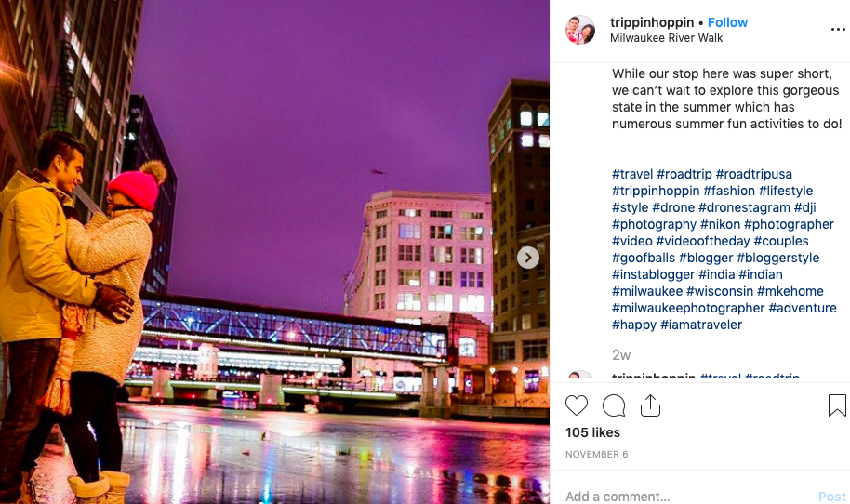View the 105 likes list

click(x=592, y=432)
